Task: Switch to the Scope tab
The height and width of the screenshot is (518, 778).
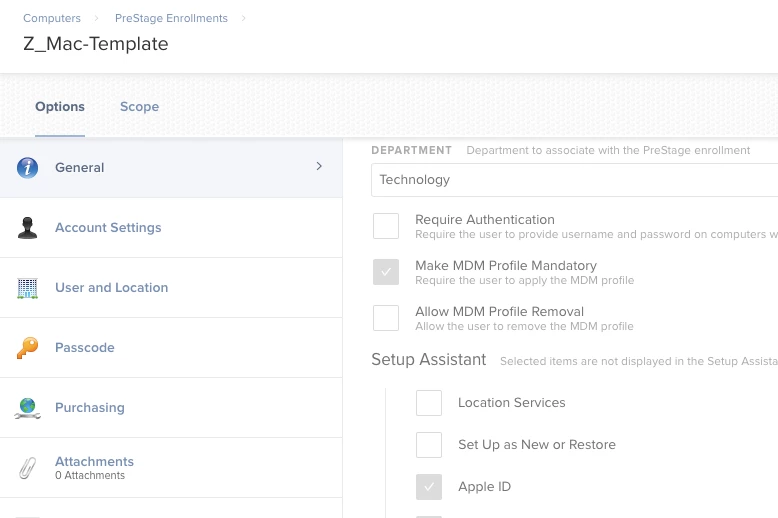Action: pos(139,107)
